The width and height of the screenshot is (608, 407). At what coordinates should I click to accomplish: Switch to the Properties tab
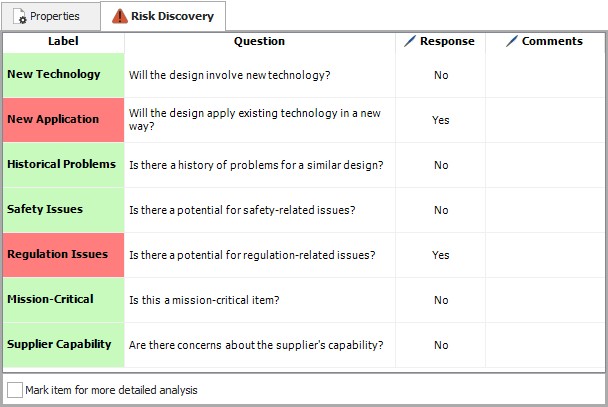[x=50, y=16]
